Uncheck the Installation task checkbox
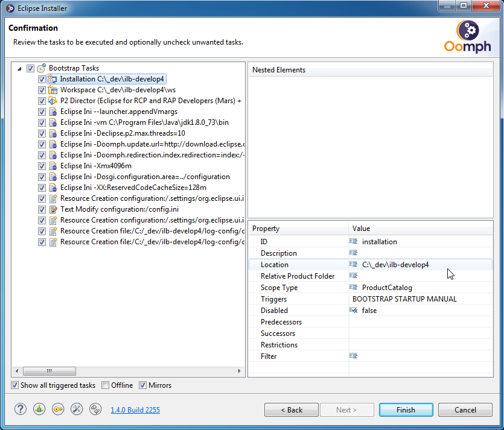The height and width of the screenshot is (430, 504). pyautogui.click(x=42, y=79)
